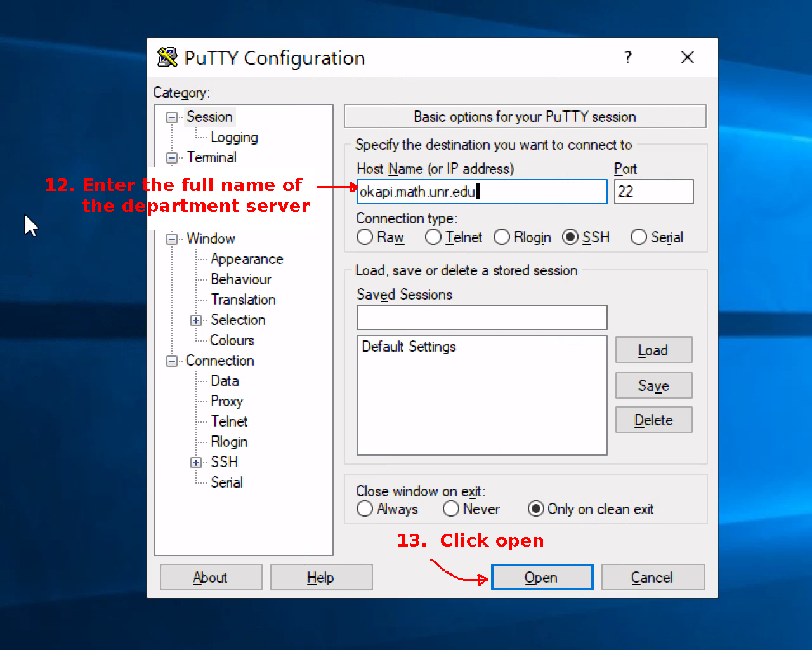
Task: Click the Cancel button
Action: coord(653,577)
